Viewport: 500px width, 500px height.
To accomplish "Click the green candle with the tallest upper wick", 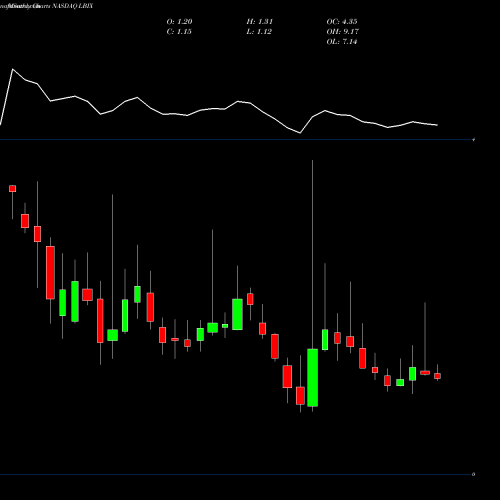I will pos(312,377).
